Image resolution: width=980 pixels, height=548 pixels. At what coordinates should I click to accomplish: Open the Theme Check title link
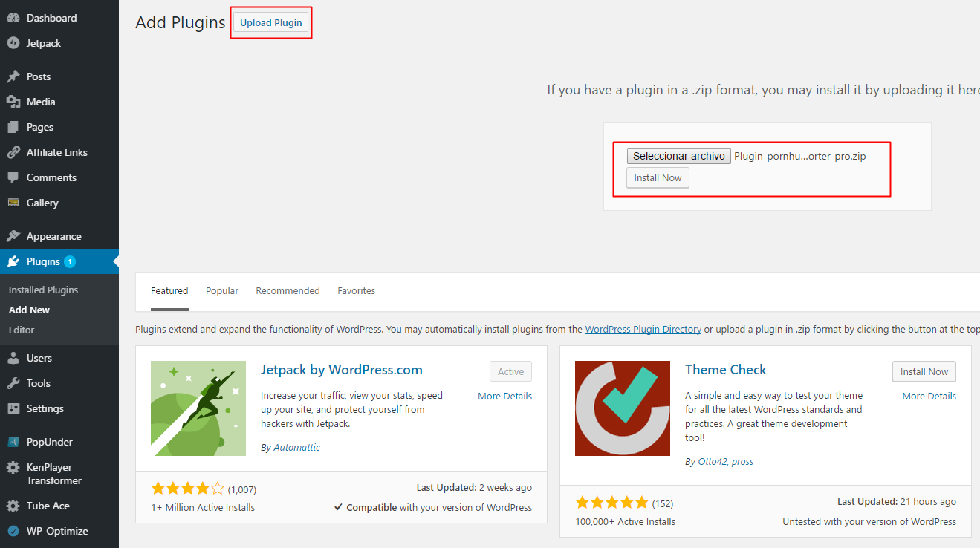[x=726, y=369]
